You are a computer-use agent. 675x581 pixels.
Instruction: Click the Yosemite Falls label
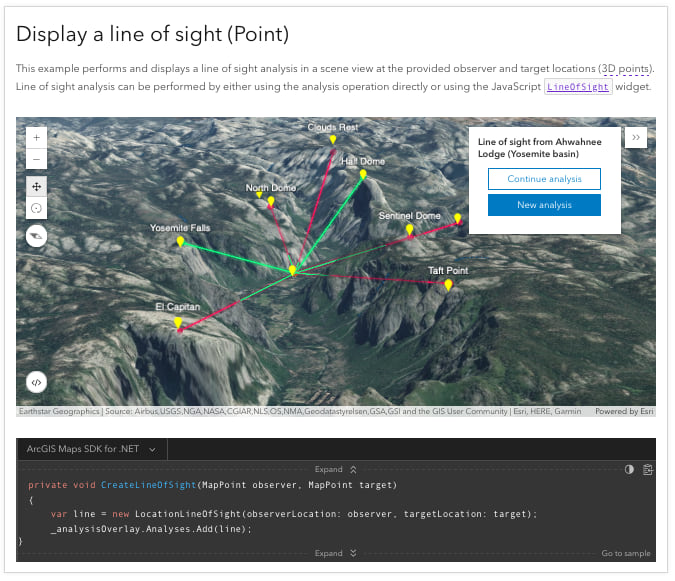pyautogui.click(x=180, y=228)
